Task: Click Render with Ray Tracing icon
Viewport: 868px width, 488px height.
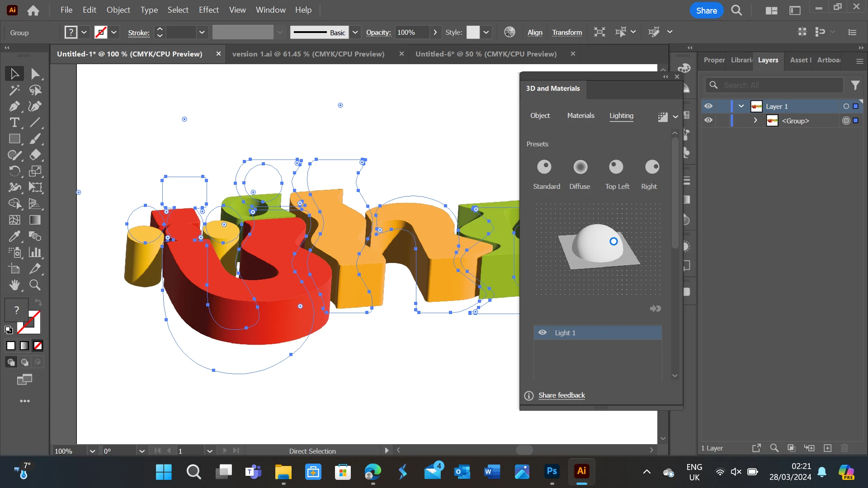Action: coord(662,117)
